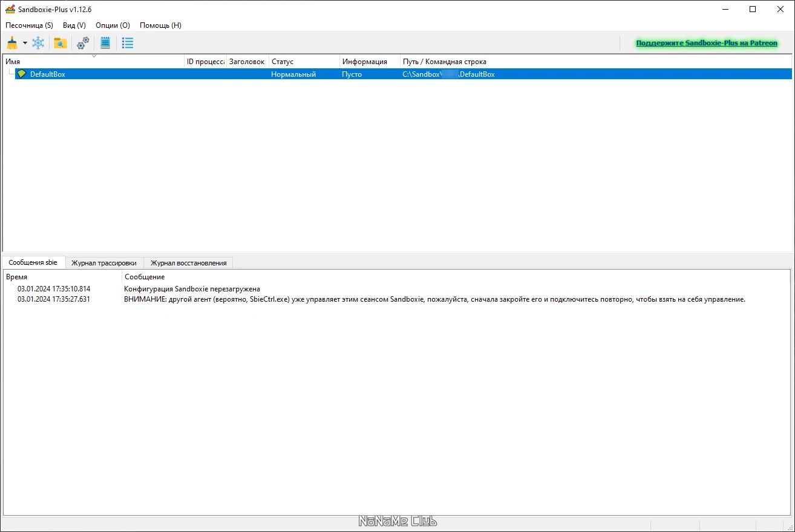Image resolution: width=795 pixels, height=532 pixels.
Task: Click the blue notepad toolbar icon
Action: click(x=105, y=43)
